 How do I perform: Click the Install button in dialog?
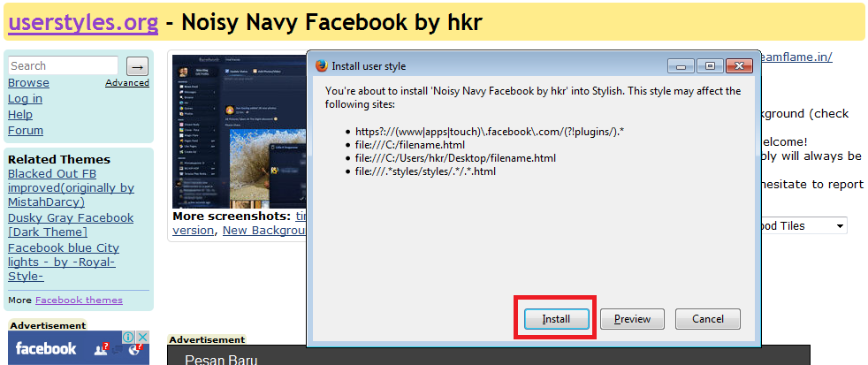pos(556,319)
